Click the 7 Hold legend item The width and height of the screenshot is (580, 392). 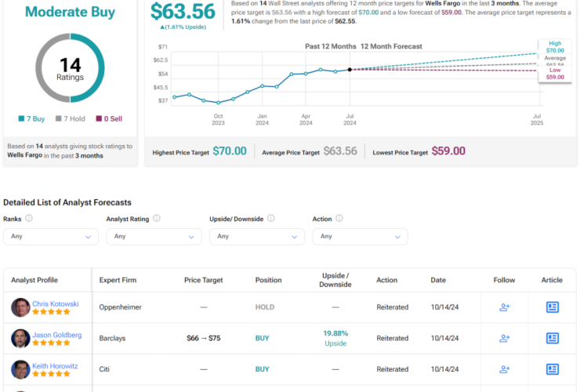point(71,119)
